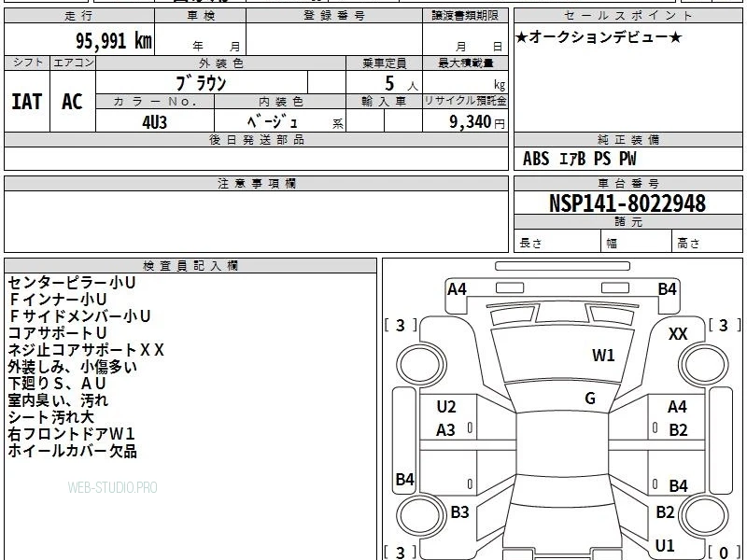The image size is (747, 560).
Task: Click the 高さ dimension cell
Action: point(707,242)
